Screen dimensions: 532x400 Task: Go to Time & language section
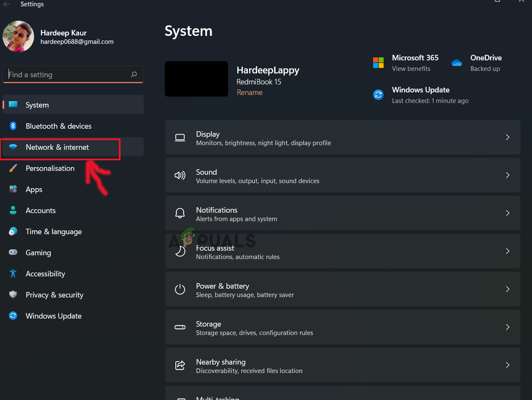pyautogui.click(x=54, y=232)
